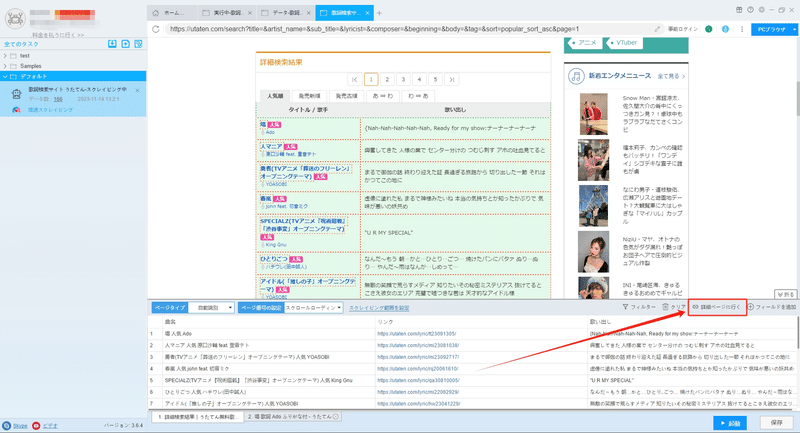This screenshot has width=800, height=433.
Task: Click 事前ログイン in the toolbar
Action: (683, 29)
